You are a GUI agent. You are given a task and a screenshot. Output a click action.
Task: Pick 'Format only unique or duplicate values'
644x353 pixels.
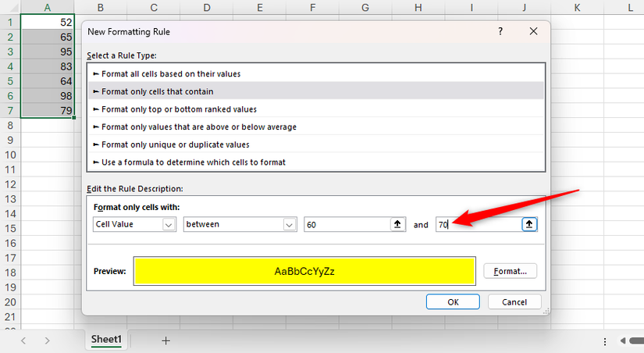(176, 144)
